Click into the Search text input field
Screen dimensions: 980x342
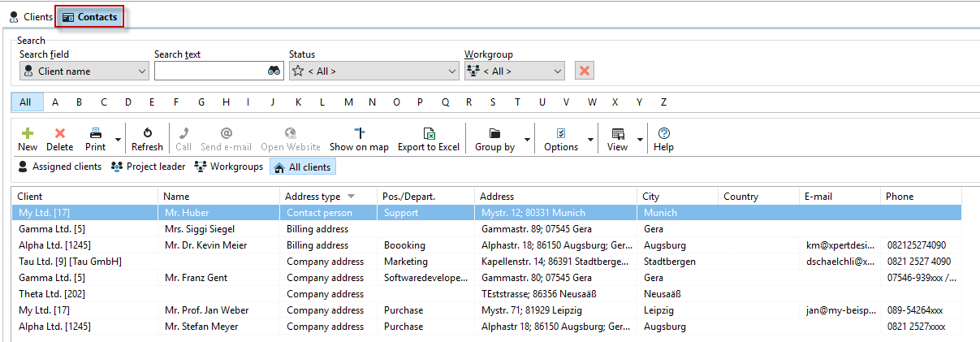[x=209, y=71]
